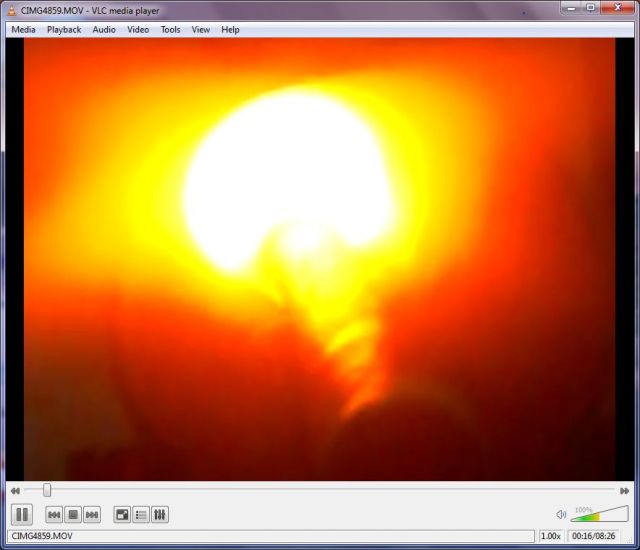The image size is (640, 550).
Task: Open the Video menu
Action: point(138,29)
